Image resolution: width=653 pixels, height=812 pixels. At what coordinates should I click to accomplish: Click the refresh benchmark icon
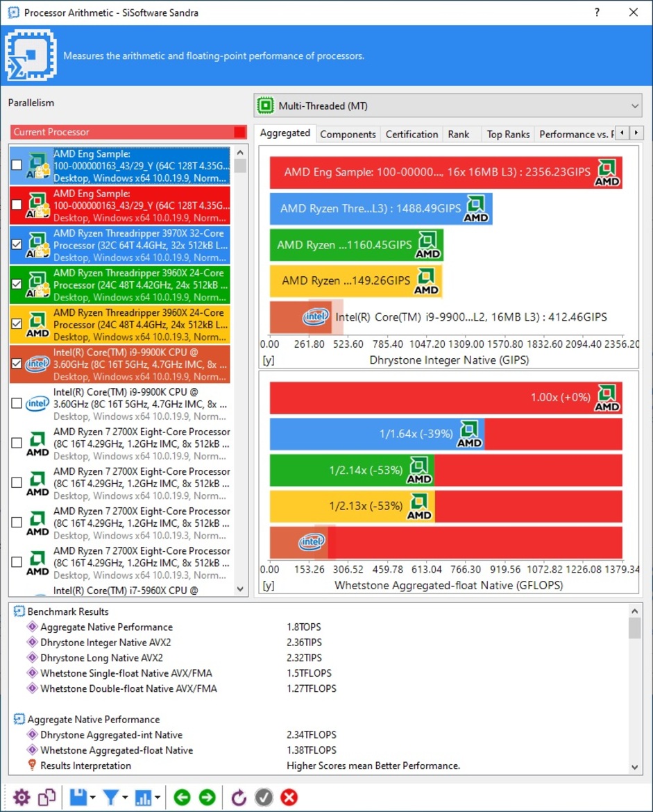[x=239, y=797]
